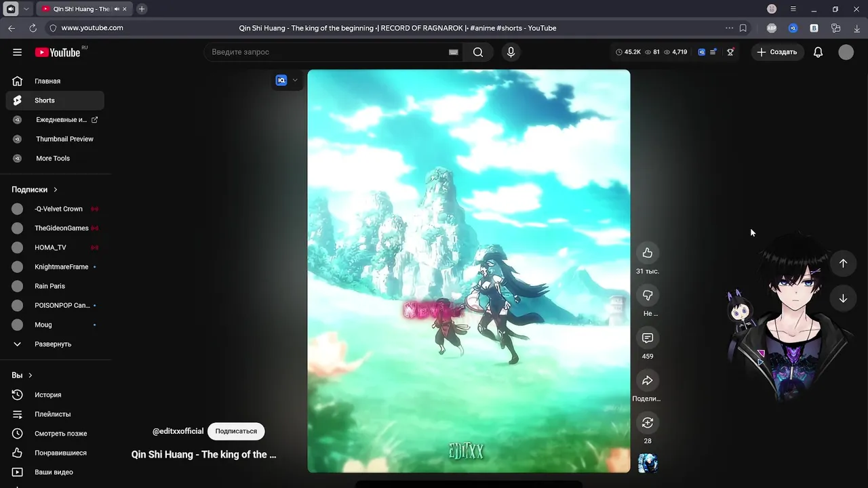Screen dimensions: 868x488
Task: Open POISONPOP Can... channel
Action: pyautogui.click(x=54, y=306)
